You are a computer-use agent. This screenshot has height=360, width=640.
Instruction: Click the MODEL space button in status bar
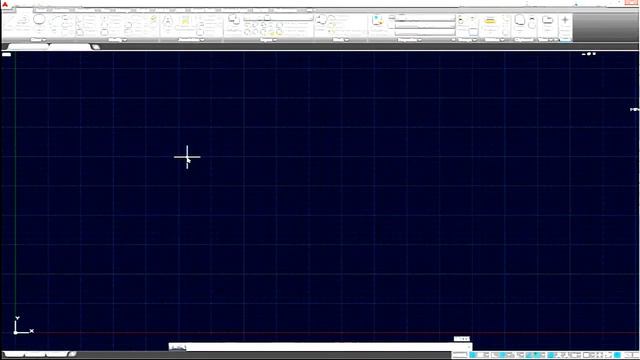459,355
